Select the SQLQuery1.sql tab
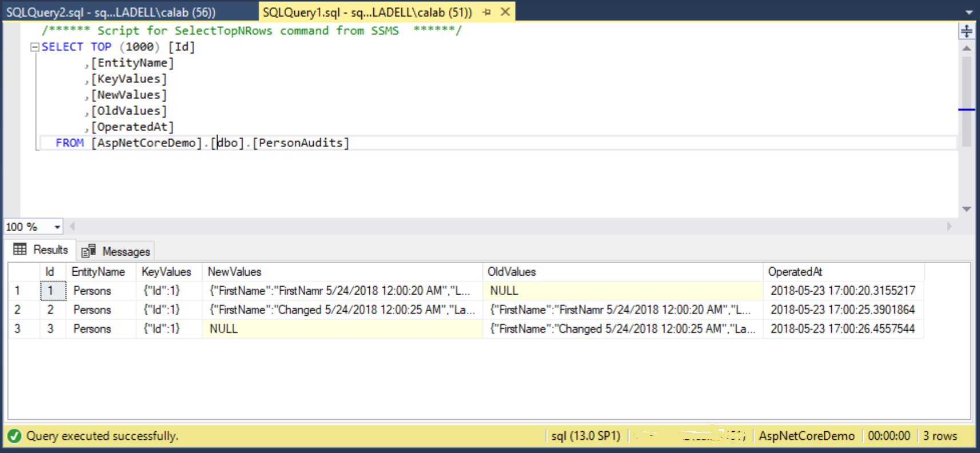980x453 pixels. click(x=367, y=12)
